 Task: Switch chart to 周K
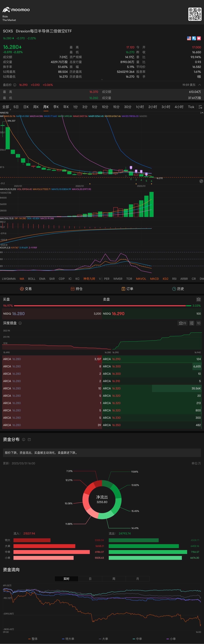(36, 107)
